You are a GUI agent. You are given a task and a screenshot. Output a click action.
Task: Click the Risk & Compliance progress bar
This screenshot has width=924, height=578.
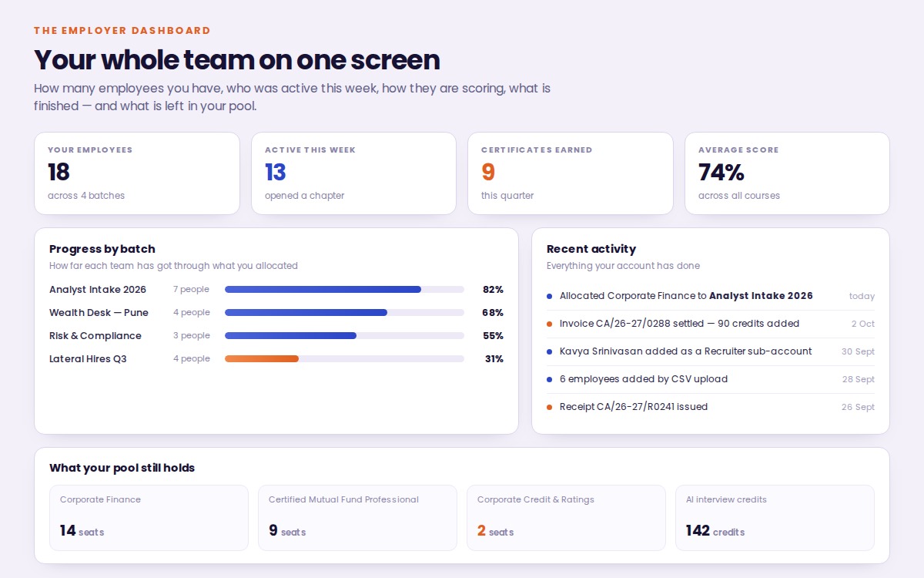tap(344, 336)
